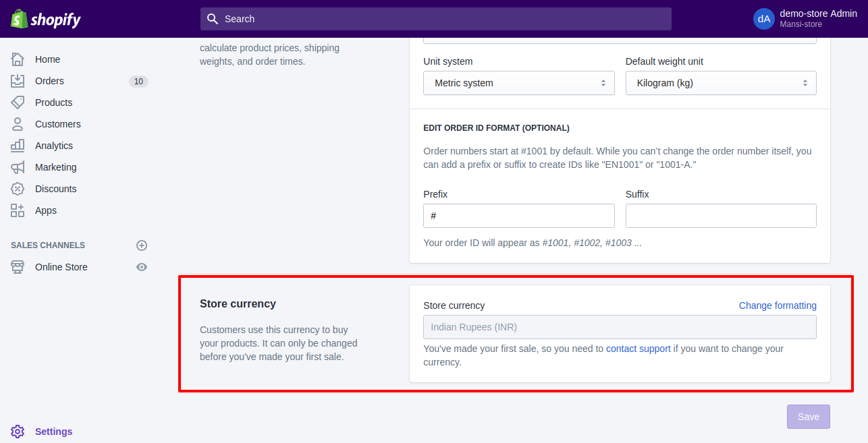Open Analytics in sidebar
868x443 pixels.
pos(53,146)
